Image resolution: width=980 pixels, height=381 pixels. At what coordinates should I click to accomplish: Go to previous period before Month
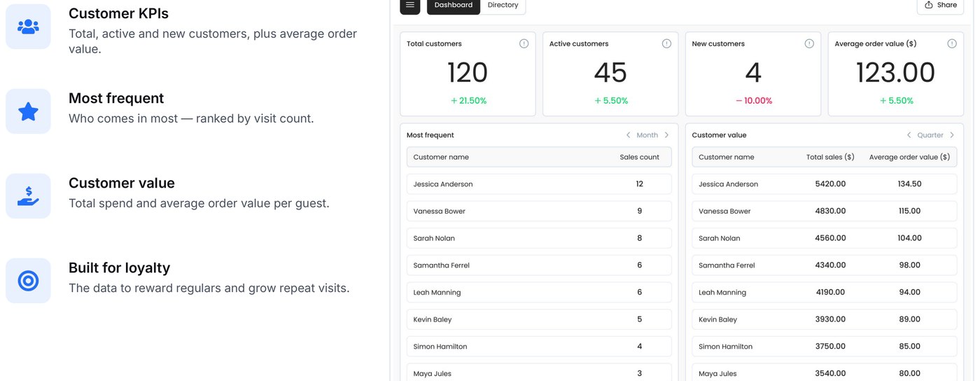point(628,135)
